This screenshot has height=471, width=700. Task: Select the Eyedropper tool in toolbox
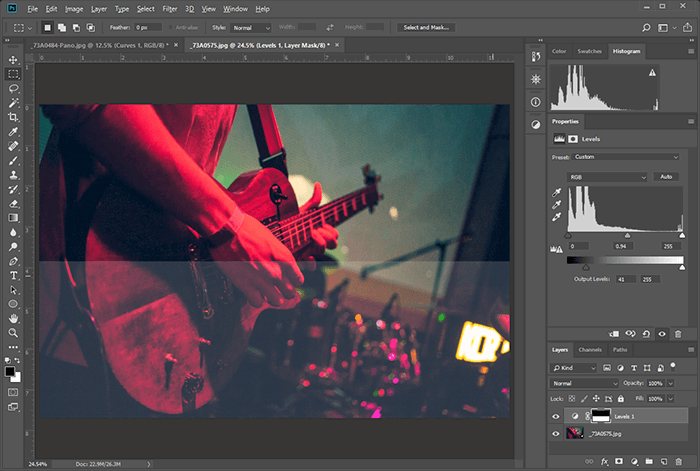point(13,132)
